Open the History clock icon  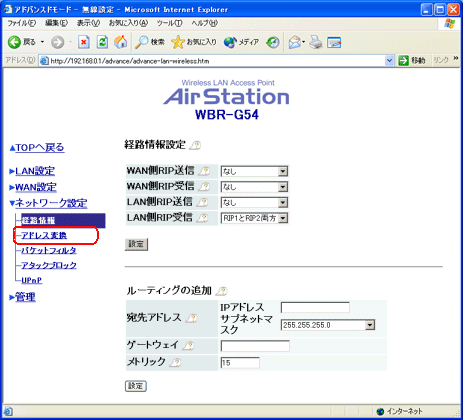click(x=273, y=42)
